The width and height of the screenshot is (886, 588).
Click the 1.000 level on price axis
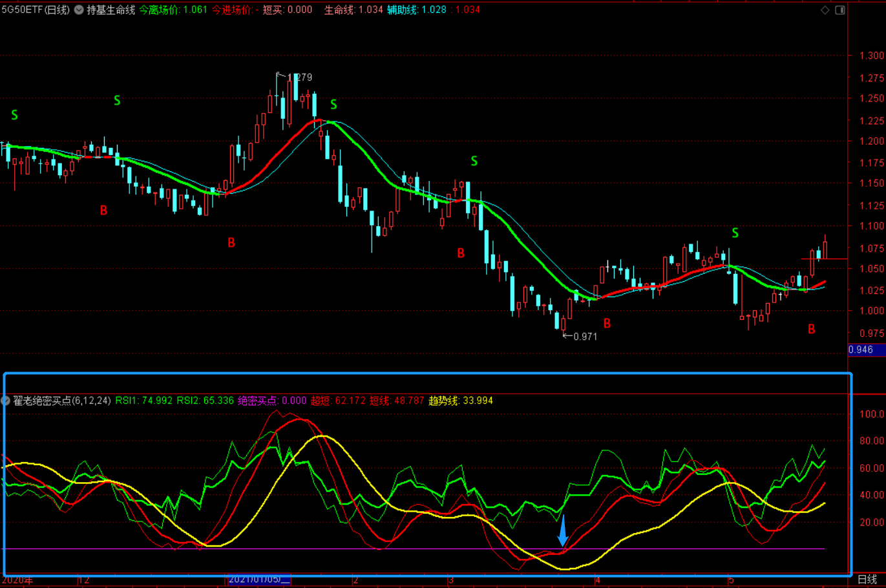872,311
